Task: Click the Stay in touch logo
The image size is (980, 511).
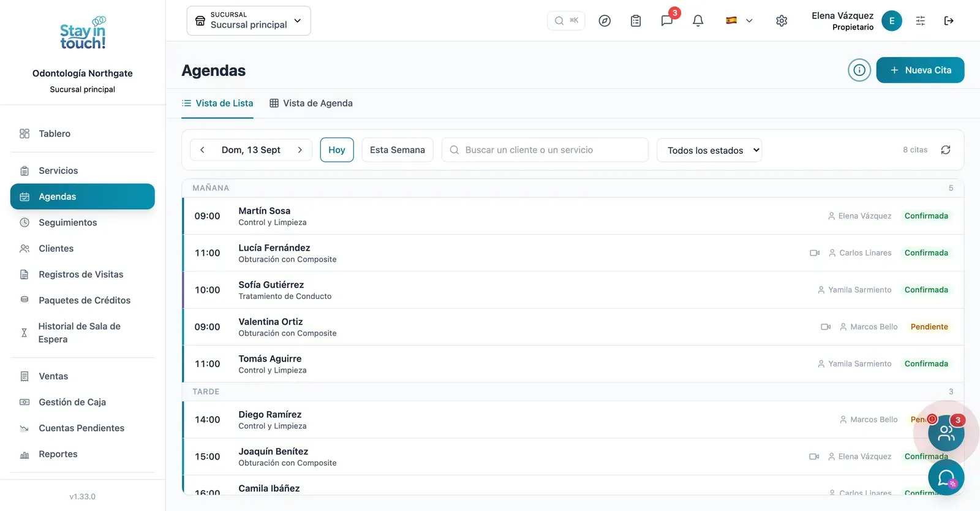Action: tap(83, 33)
